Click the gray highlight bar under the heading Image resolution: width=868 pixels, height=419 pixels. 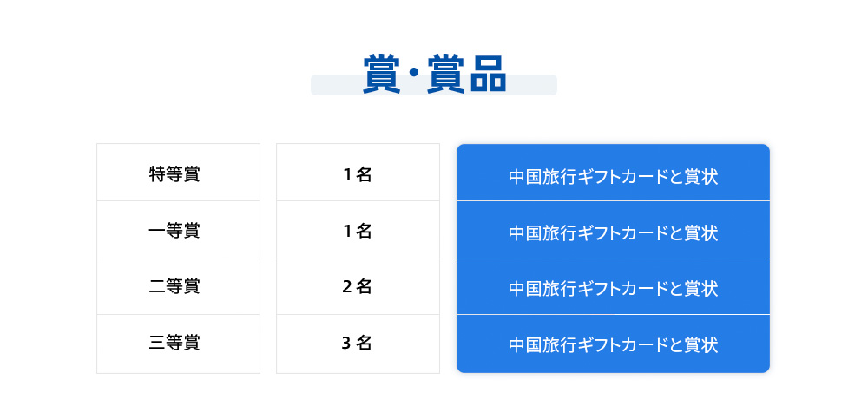coord(330,87)
